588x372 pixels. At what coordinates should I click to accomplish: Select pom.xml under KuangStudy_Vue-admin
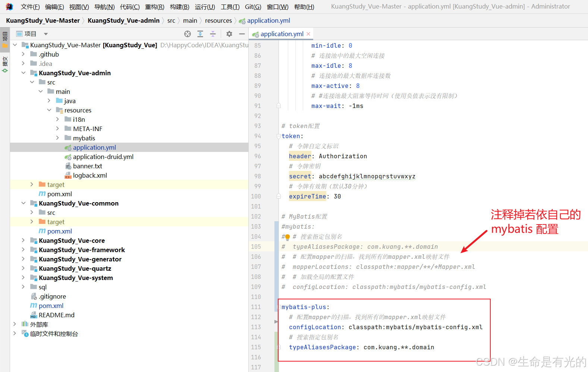coord(60,194)
